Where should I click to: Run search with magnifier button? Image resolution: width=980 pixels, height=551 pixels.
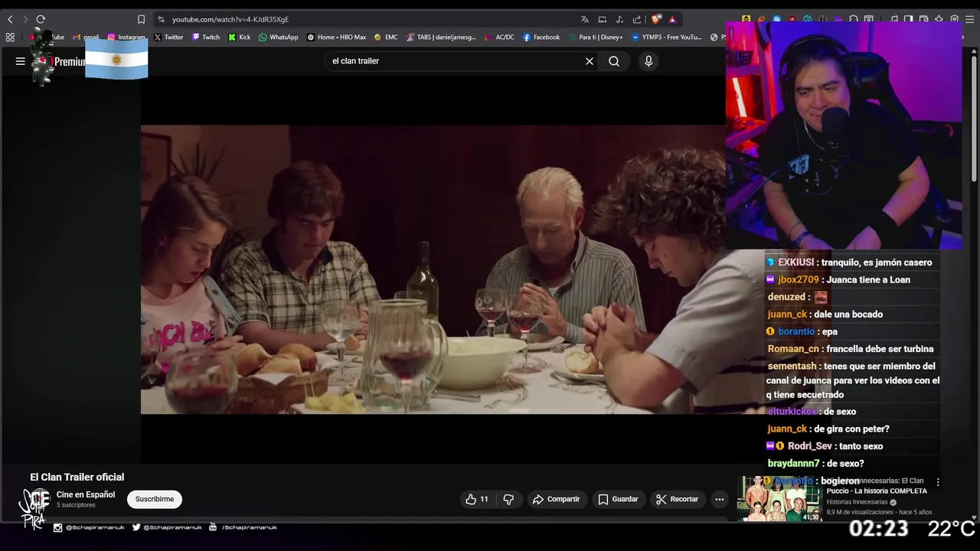(x=614, y=61)
